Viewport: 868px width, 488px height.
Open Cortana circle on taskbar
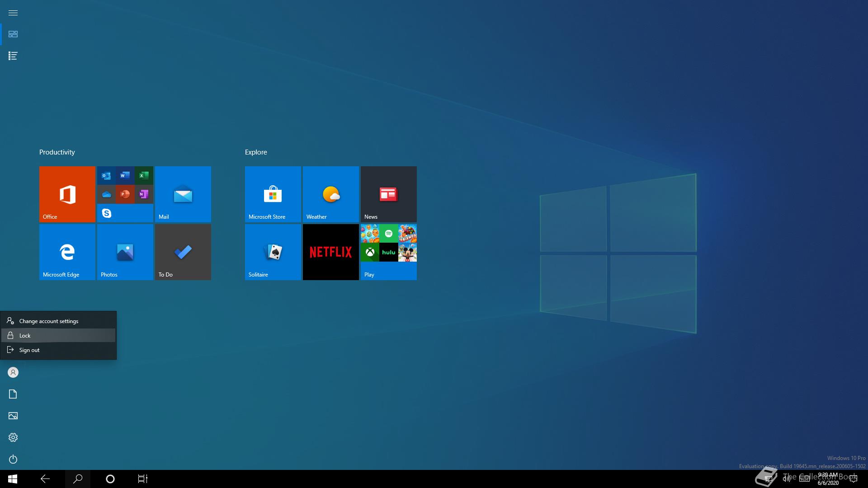(110, 479)
